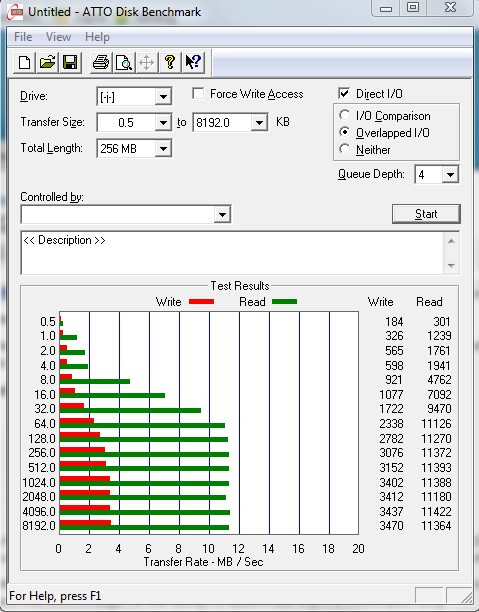The image size is (479, 612).
Task: Select the I/O Comparison radio button
Action: (x=345, y=115)
